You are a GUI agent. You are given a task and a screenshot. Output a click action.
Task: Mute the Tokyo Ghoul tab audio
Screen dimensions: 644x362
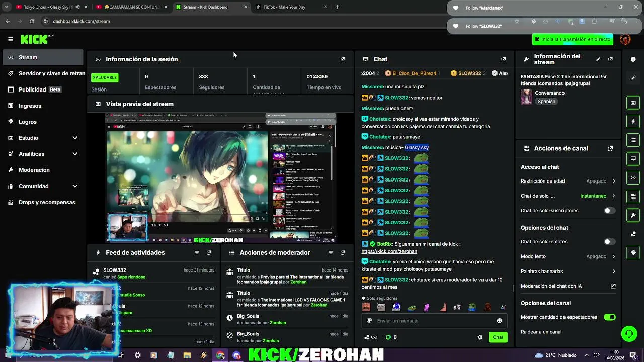(77, 7)
